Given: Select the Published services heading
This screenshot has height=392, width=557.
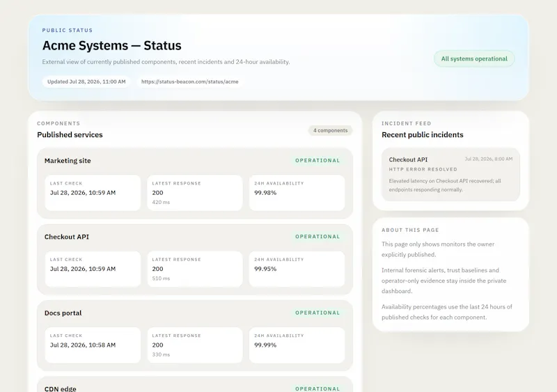Looking at the screenshot, I should click(x=70, y=134).
